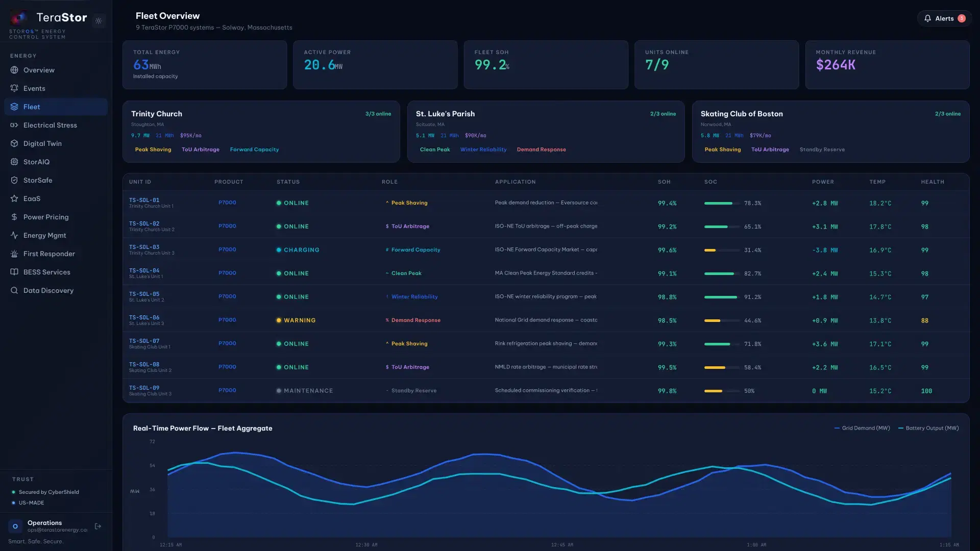Image resolution: width=980 pixels, height=551 pixels.
Task: Open the Events bell icon
Action: click(14, 88)
